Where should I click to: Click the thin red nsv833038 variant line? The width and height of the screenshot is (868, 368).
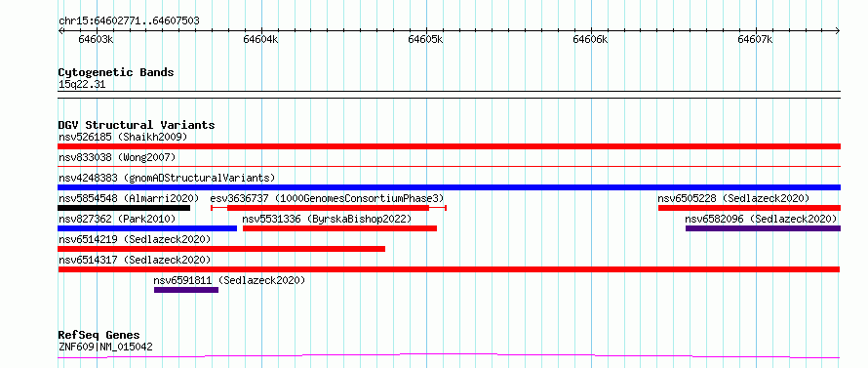coord(449,166)
